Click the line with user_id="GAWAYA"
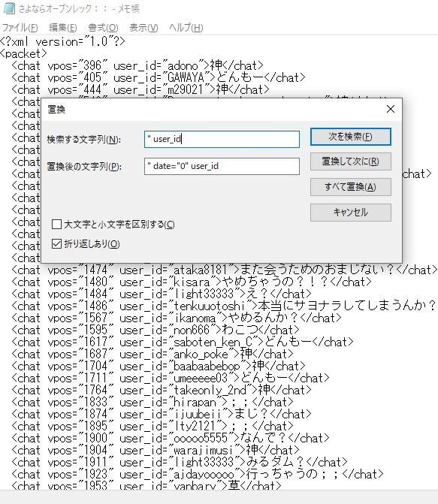The image size is (438, 504). point(159,77)
